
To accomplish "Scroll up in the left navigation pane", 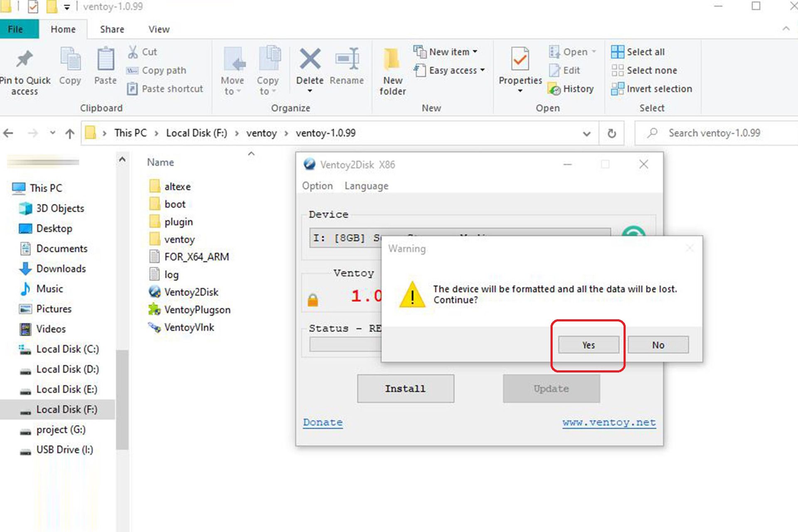I will (x=122, y=159).
